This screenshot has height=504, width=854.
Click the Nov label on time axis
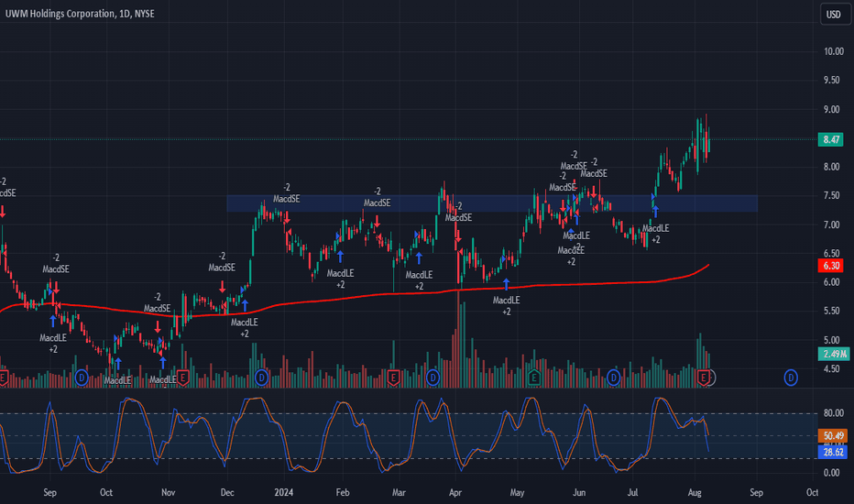pyautogui.click(x=169, y=493)
